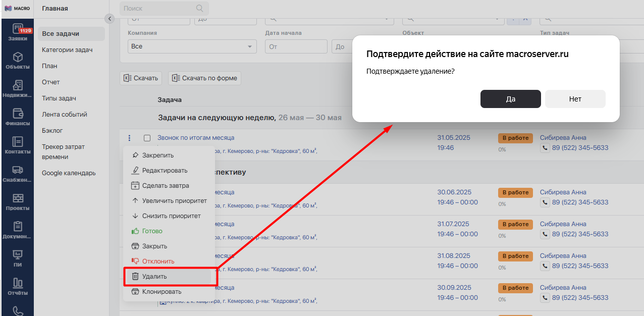This screenshot has width=644, height=316.
Task: Open Объекты cube icon in sidebar
Action: point(18,60)
